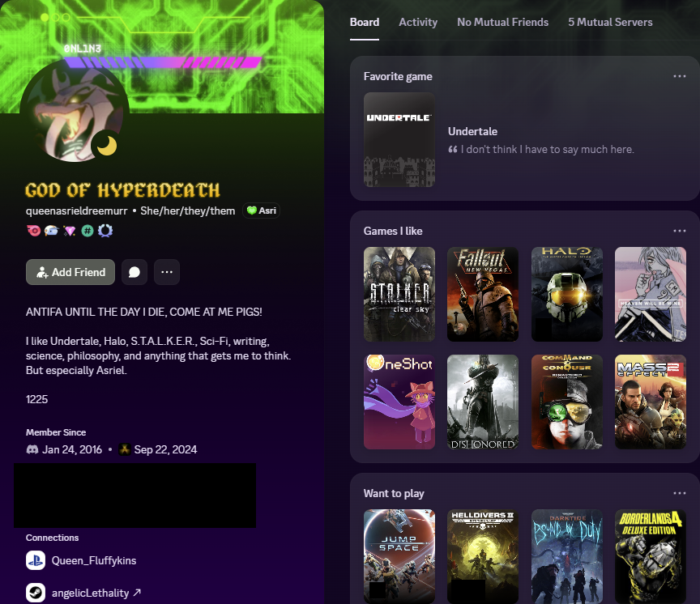Screen dimensions: 700x604
Task: Click the Discord logo beside Jan 24, 2016
Action: tap(32, 449)
